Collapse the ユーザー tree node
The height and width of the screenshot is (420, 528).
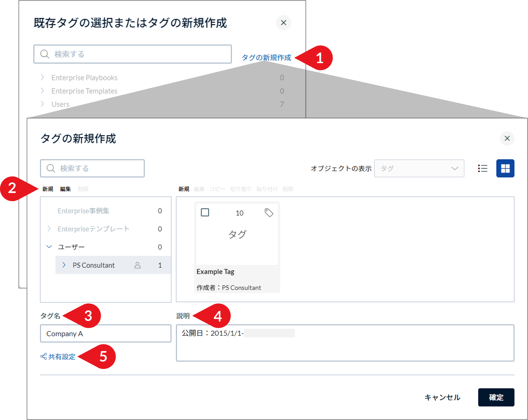click(49, 247)
